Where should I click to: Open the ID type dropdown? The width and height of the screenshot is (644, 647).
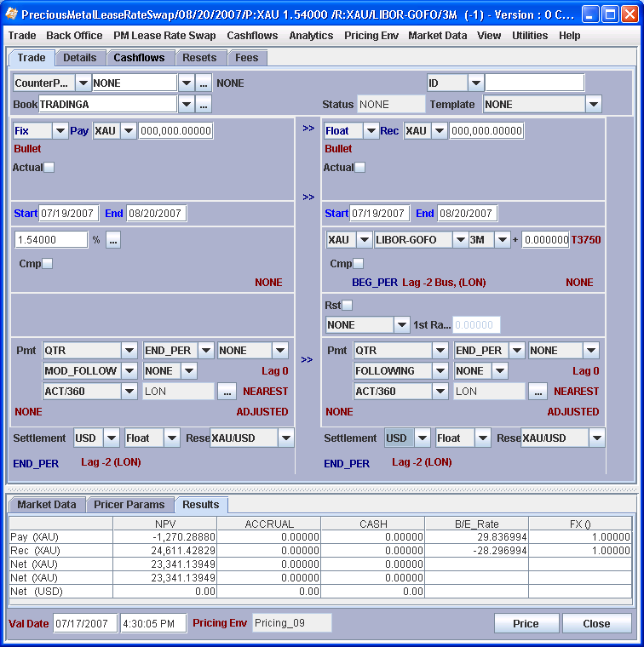pos(475,83)
